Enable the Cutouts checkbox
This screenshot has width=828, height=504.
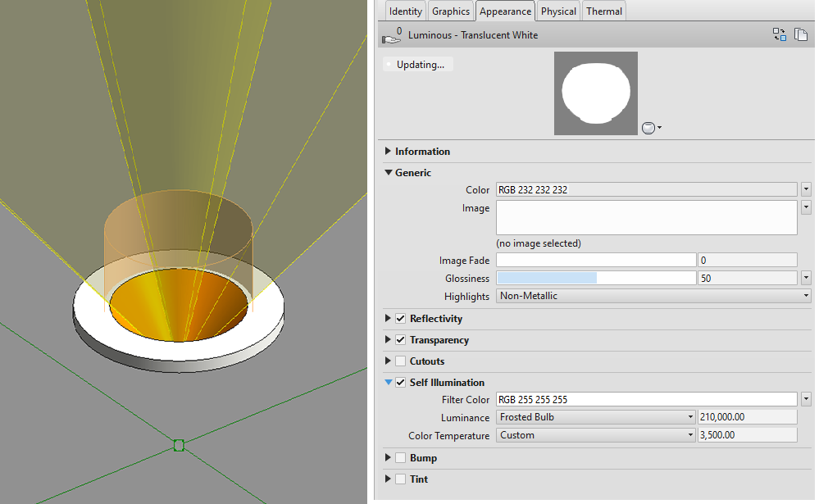400,361
